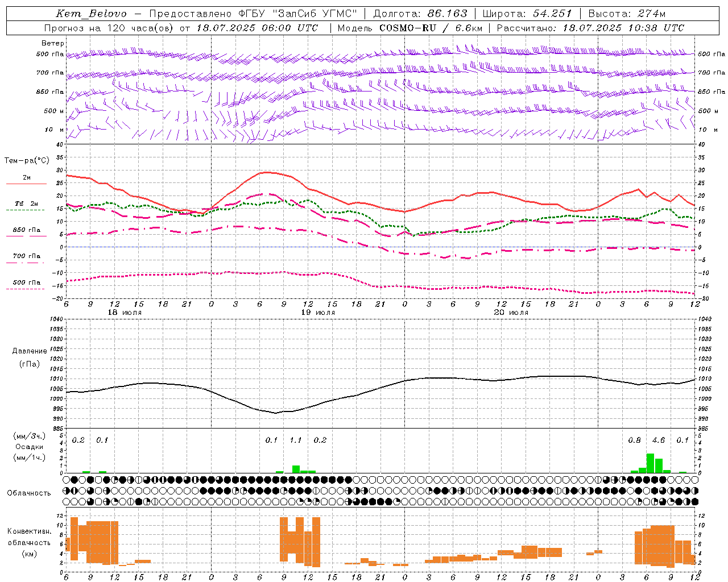Click the elevation text "Высота: 274м"
The image size is (728, 582).
(x=627, y=14)
